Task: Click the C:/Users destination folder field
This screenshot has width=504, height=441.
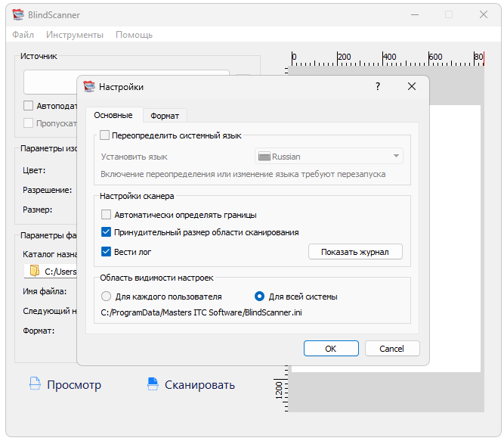Action: 51,271
